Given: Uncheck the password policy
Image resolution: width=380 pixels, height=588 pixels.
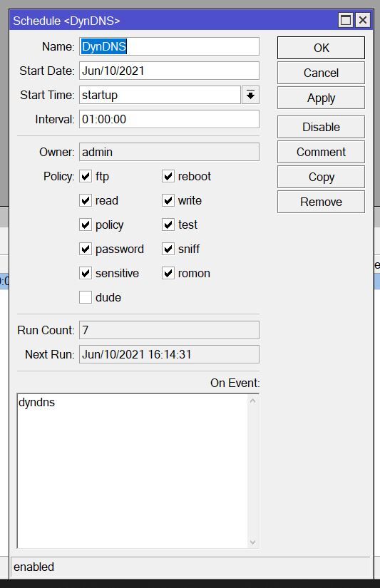Looking at the screenshot, I should click(x=86, y=249).
